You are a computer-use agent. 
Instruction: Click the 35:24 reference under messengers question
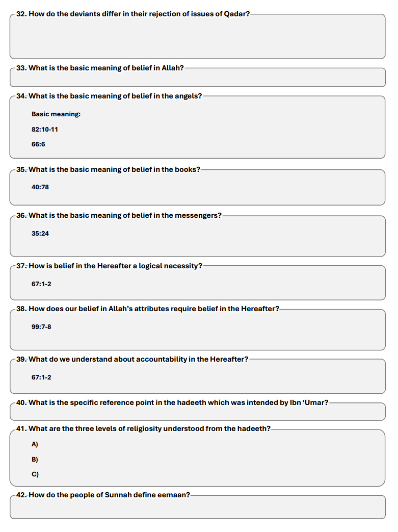40,234
